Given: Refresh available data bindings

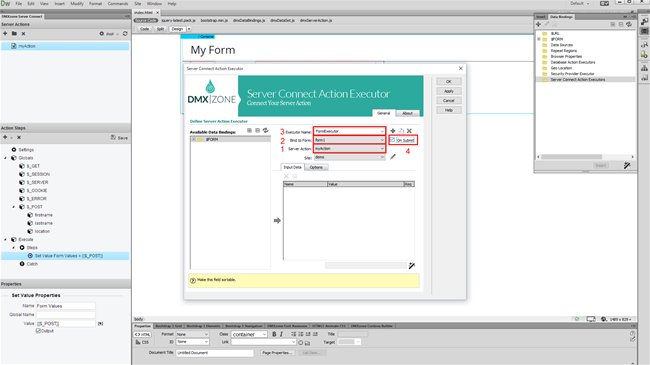Looking at the screenshot, I should tap(266, 131).
